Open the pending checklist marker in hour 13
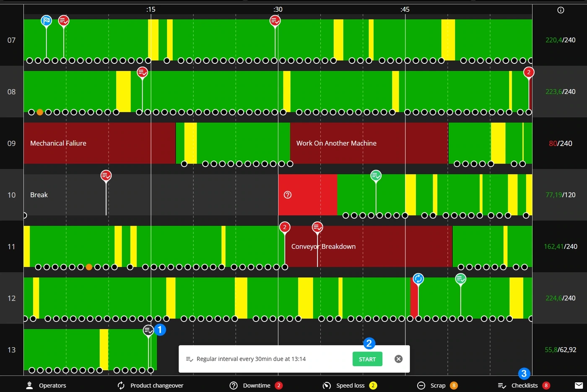 point(148,330)
